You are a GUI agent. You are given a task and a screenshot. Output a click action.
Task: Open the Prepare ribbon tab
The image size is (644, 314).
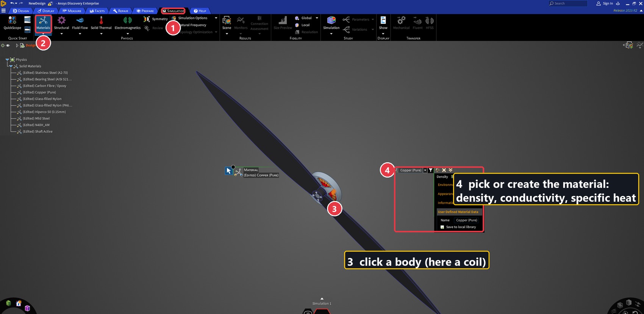pos(145,11)
